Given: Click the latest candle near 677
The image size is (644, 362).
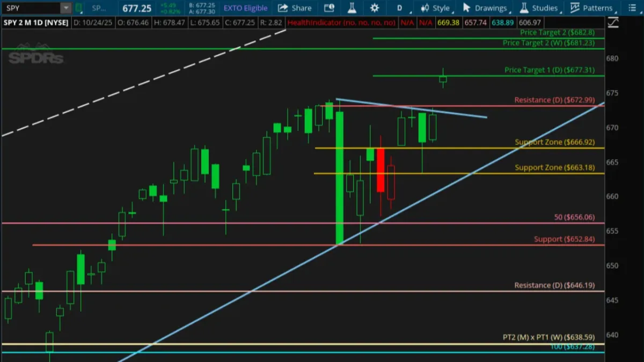Looking at the screenshot, I should pos(443,79).
